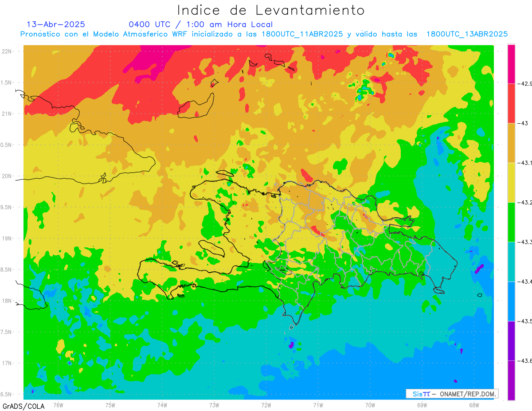The image size is (532, 411).
Task: Pick the yellow segment of the color scale
Action: click(511, 182)
